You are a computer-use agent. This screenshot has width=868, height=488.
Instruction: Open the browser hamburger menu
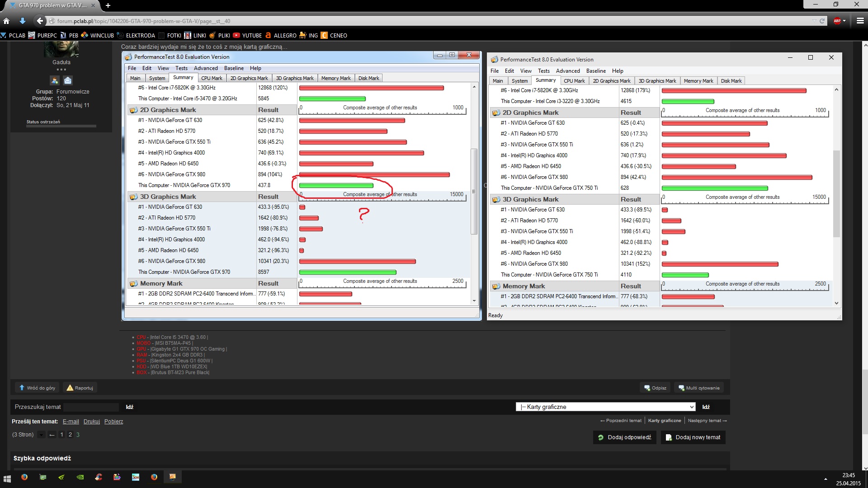(860, 21)
